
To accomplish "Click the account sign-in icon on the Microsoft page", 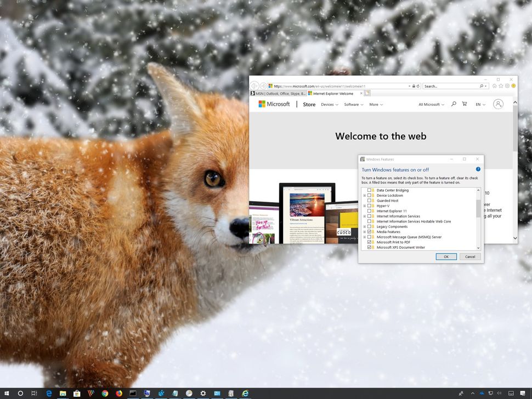I will 497,104.
